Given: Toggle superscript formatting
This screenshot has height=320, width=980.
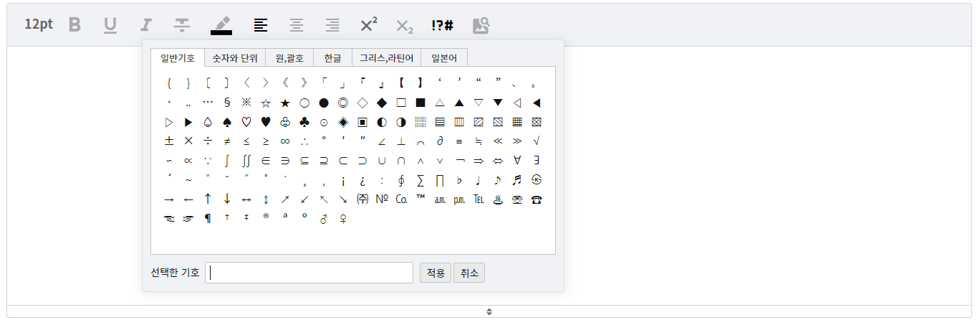Looking at the screenshot, I should click(369, 25).
